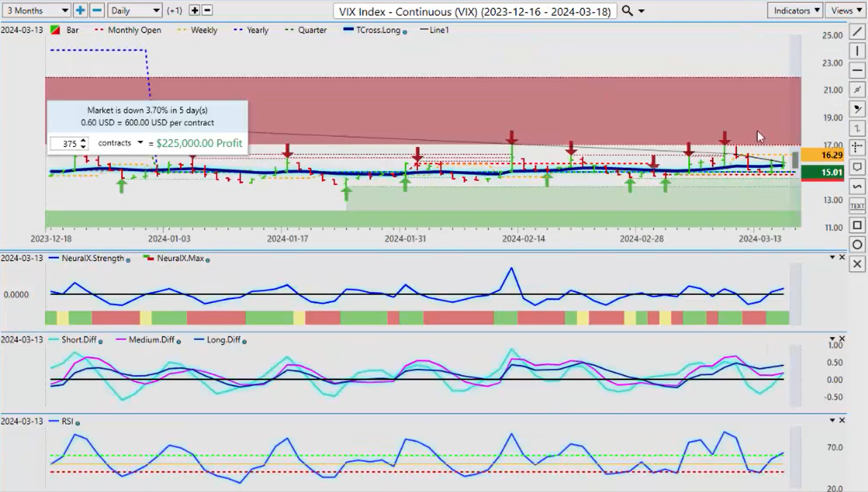Close the RSI panel
Viewport: 868px width, 492px height.
click(842, 420)
